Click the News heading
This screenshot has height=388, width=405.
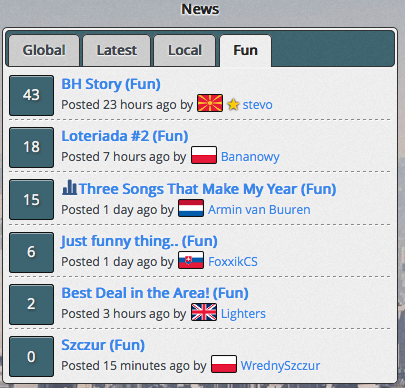[200, 9]
